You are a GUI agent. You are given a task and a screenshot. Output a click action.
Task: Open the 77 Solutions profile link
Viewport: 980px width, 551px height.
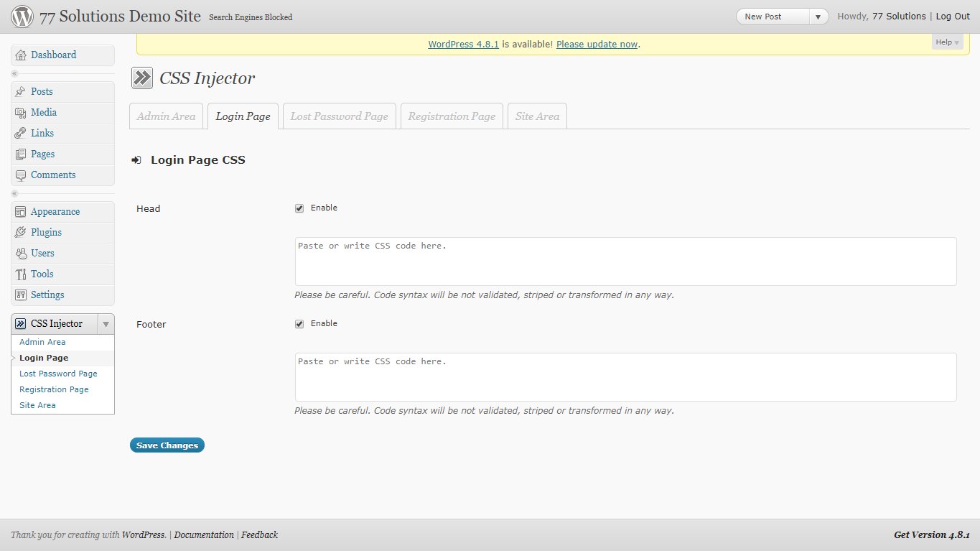click(x=899, y=16)
